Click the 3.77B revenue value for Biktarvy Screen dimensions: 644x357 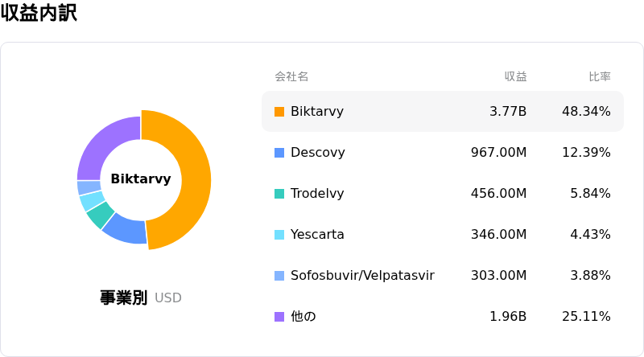(x=508, y=111)
